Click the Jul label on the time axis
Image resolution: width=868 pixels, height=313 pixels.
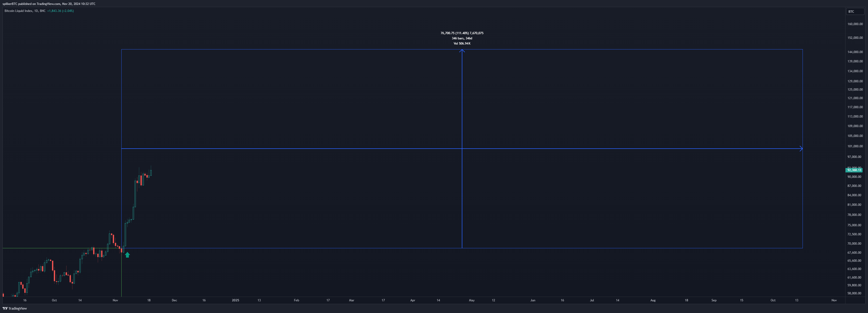[x=592, y=300]
